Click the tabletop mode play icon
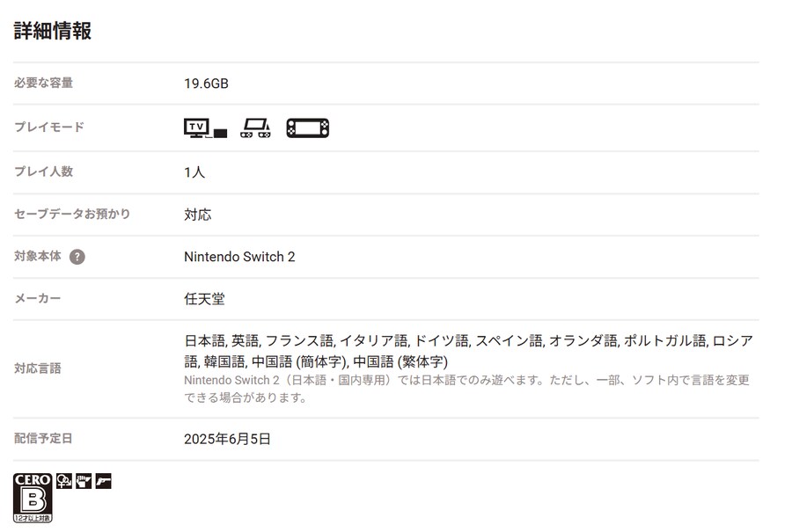Image resolution: width=792 pixels, height=532 pixels. 255,128
